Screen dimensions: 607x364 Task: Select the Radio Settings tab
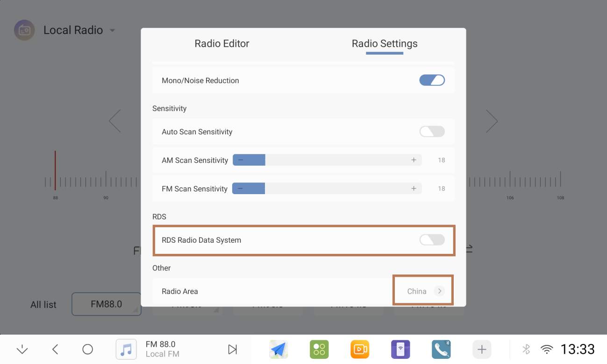pos(385,43)
